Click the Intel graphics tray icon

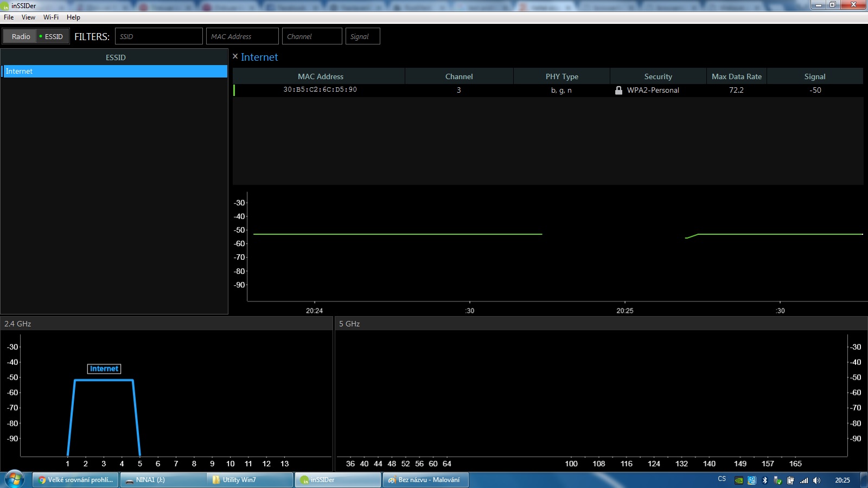pos(752,480)
